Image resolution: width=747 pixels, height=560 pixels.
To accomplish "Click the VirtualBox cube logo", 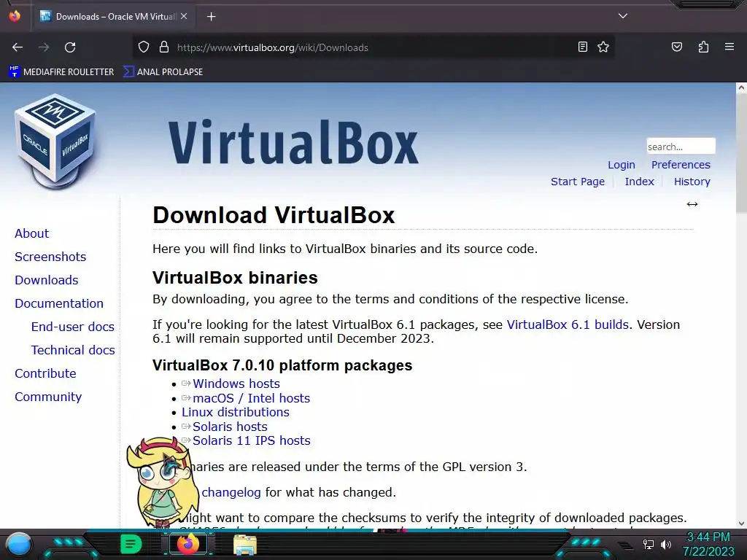I will pyautogui.click(x=55, y=141).
